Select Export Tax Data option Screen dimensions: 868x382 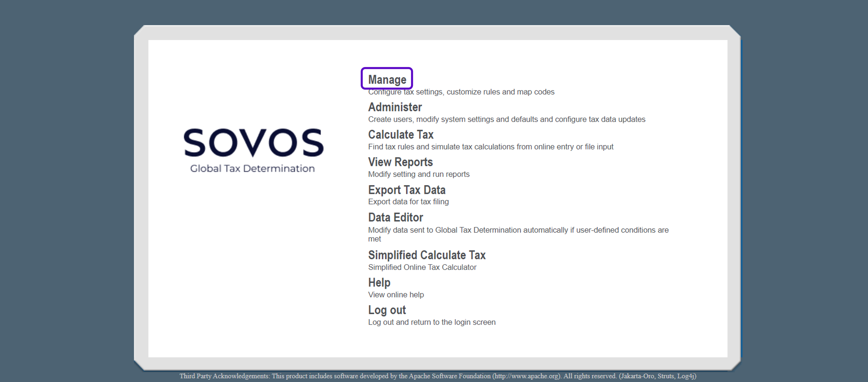coord(406,190)
